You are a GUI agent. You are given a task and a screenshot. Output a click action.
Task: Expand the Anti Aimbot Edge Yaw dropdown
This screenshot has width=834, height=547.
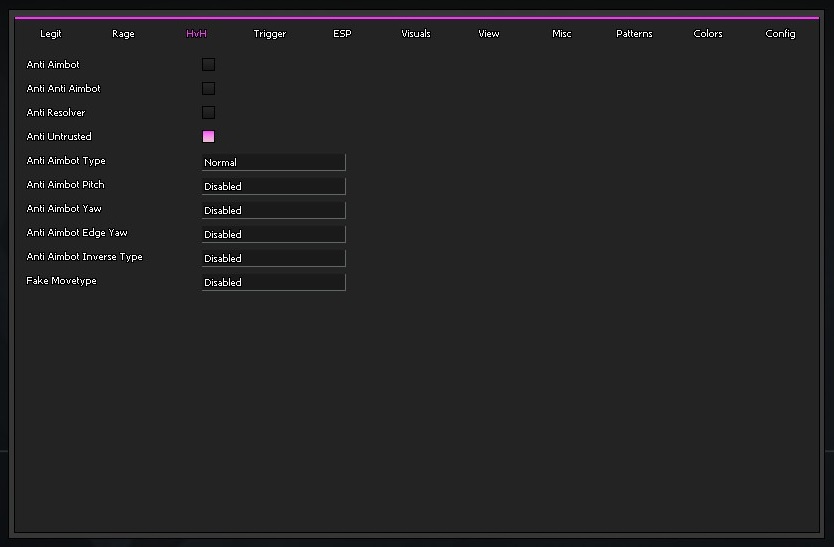tap(273, 234)
